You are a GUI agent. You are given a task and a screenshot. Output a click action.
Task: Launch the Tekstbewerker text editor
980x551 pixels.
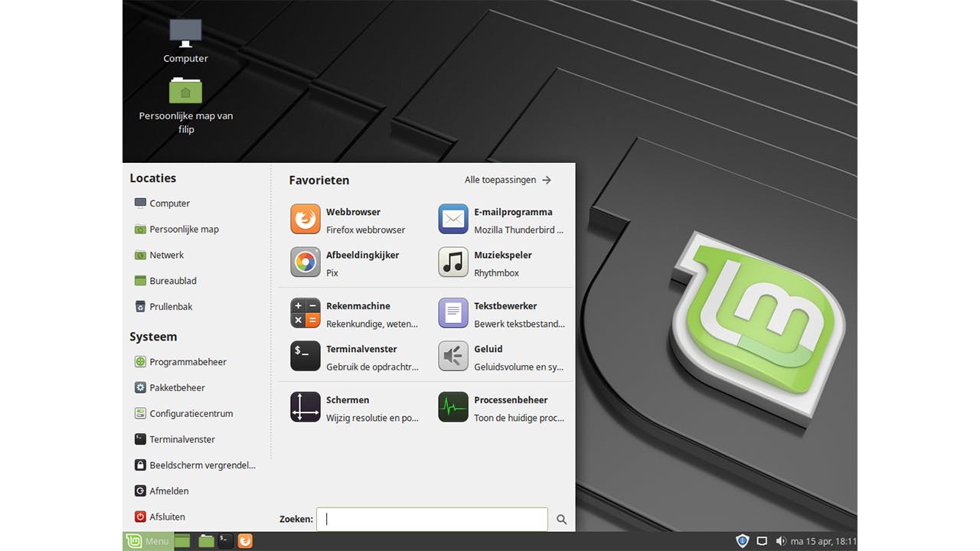pos(501,315)
